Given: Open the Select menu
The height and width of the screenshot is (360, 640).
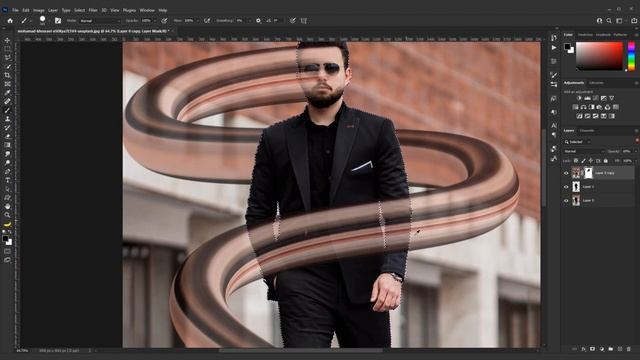Looking at the screenshot, I should [79, 10].
